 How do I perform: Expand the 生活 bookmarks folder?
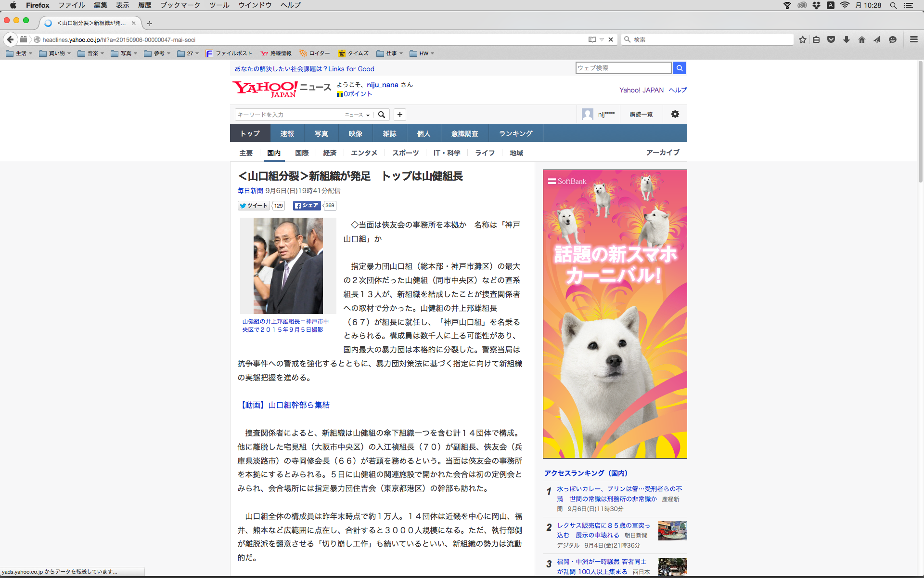[x=19, y=53]
